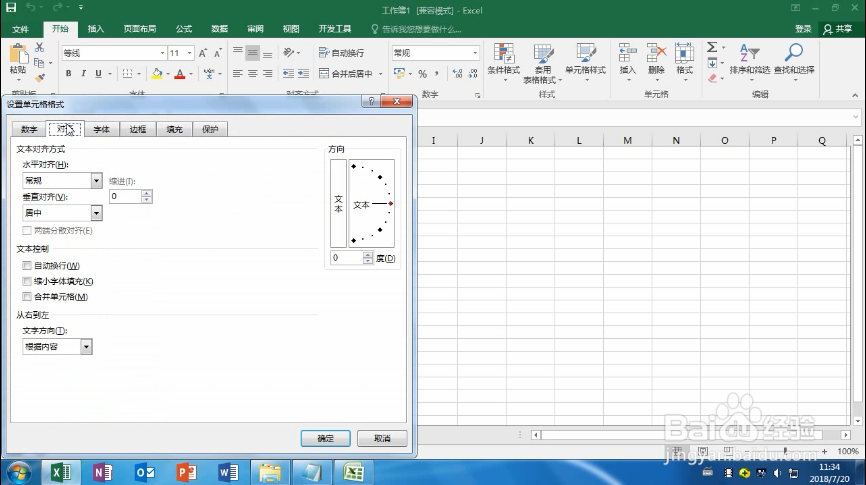Enable the Merge Cells (合并单元格) checkbox
Viewport: 866px width, 485px height.
coord(27,297)
